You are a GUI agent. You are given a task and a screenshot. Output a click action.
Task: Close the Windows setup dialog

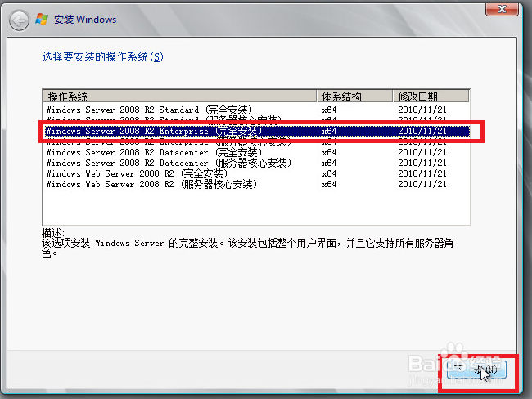(502, 9)
